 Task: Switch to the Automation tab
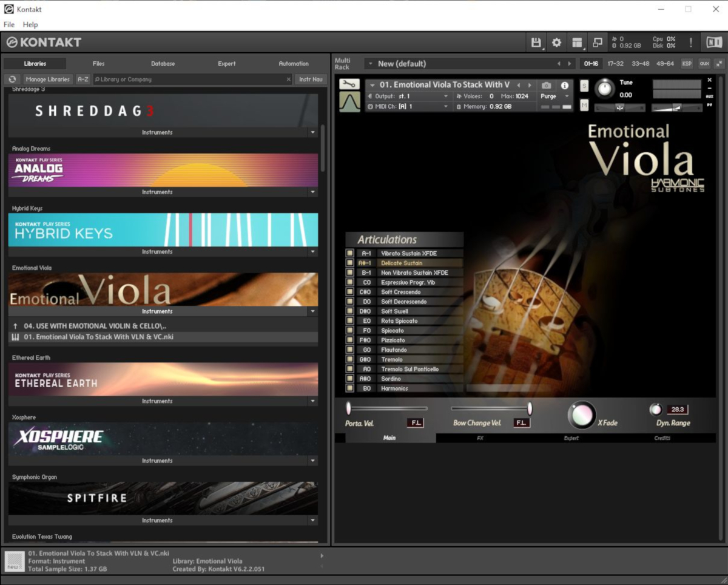click(294, 64)
